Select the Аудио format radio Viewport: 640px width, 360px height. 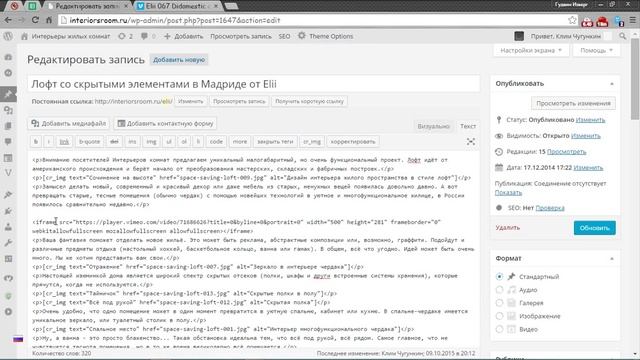(499, 290)
